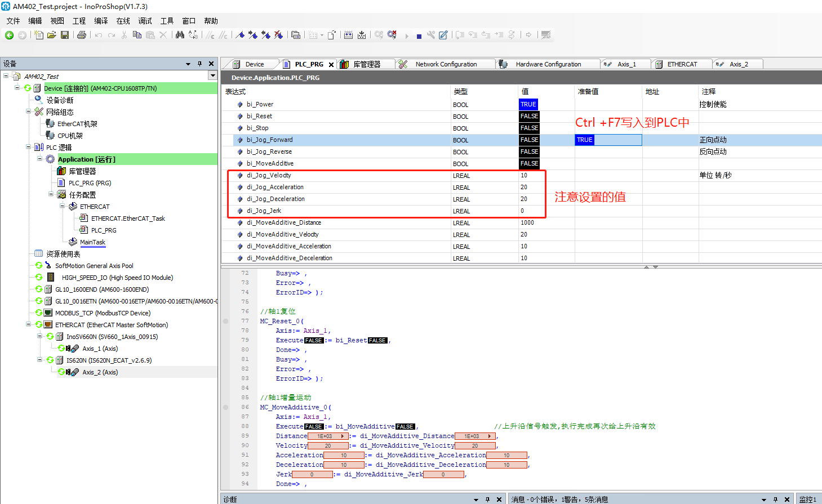
Task: Collapse the Device [连接的] tree node
Action: [17, 88]
